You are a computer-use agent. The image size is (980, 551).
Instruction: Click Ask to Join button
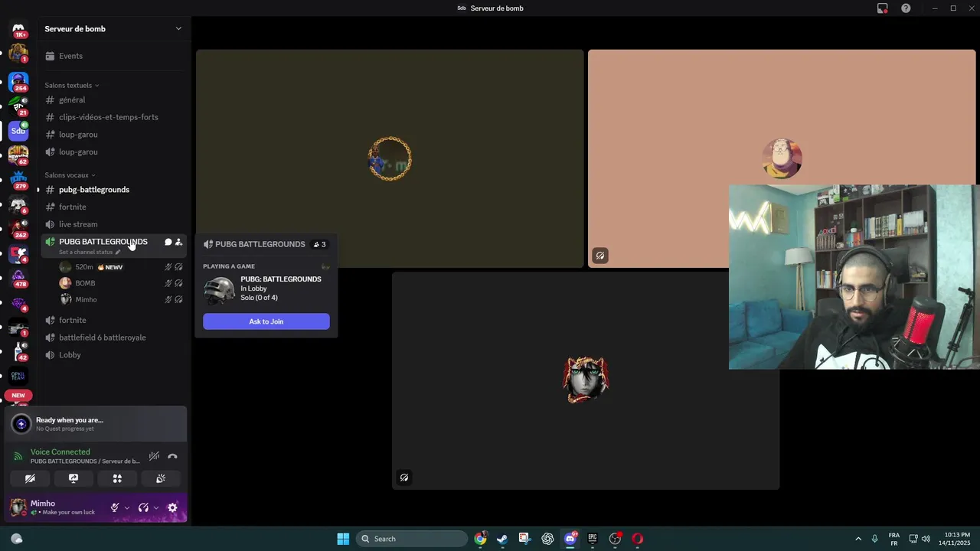[266, 321]
